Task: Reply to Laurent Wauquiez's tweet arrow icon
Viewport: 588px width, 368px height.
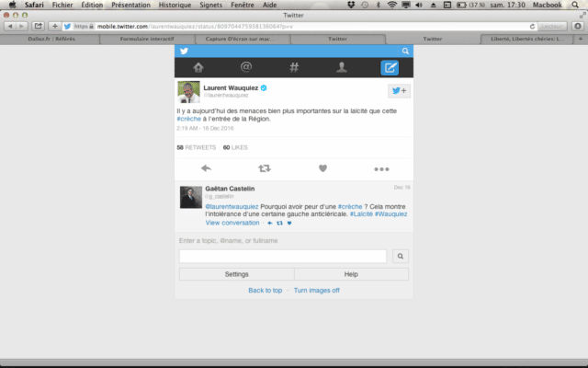Action: 206,168
